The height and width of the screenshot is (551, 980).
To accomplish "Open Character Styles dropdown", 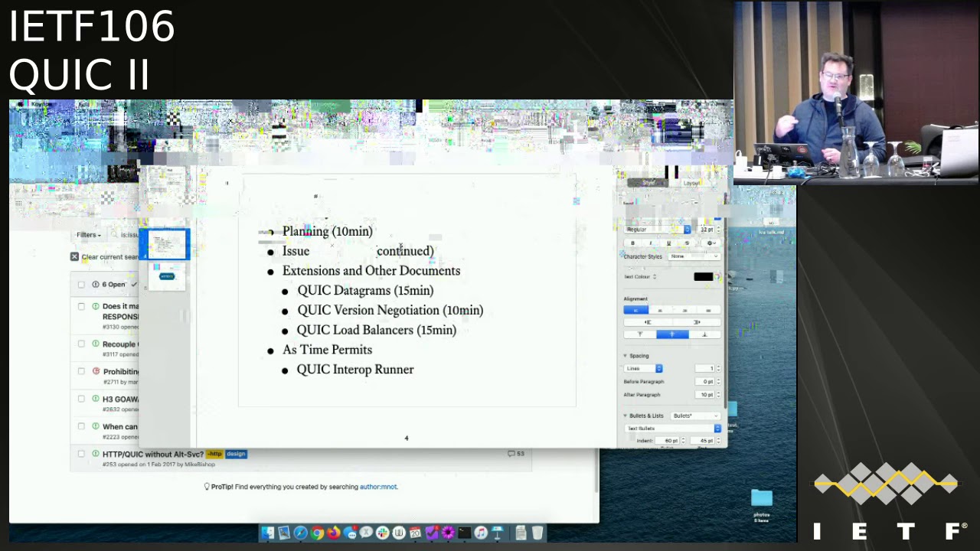I will pyautogui.click(x=694, y=256).
